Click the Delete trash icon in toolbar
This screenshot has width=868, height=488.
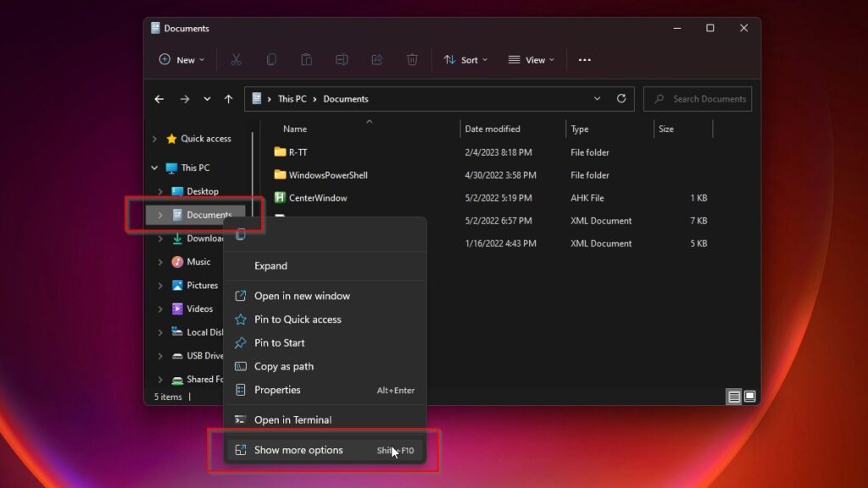click(412, 60)
